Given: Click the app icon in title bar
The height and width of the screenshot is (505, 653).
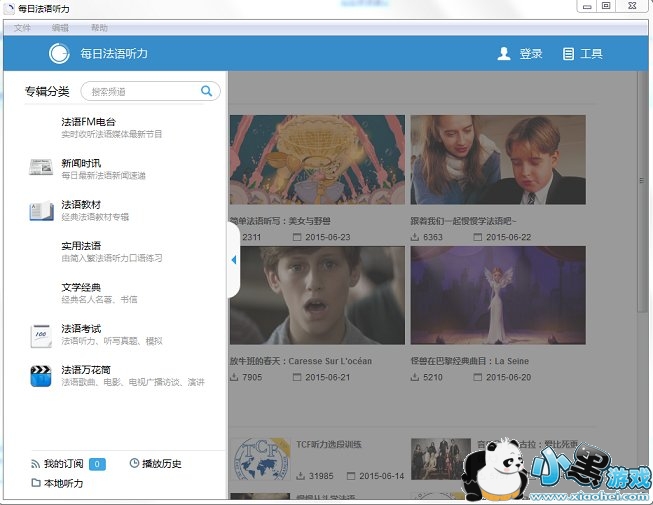Looking at the screenshot, I should (9, 9).
